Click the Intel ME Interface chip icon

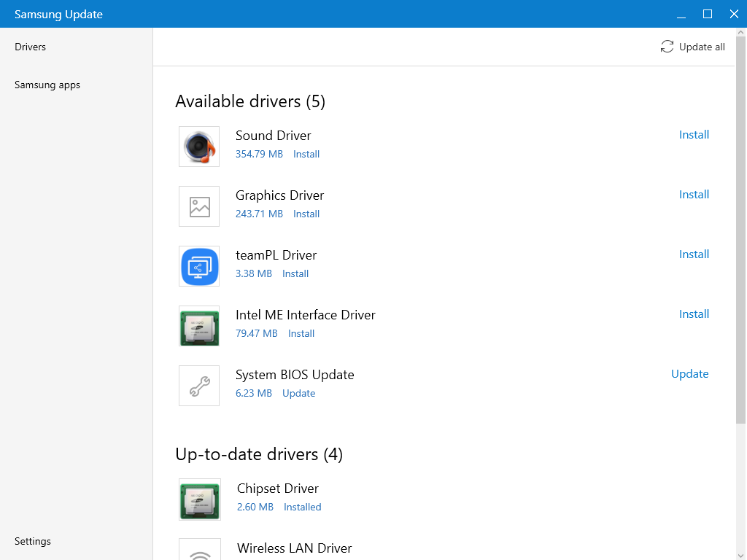pos(198,326)
